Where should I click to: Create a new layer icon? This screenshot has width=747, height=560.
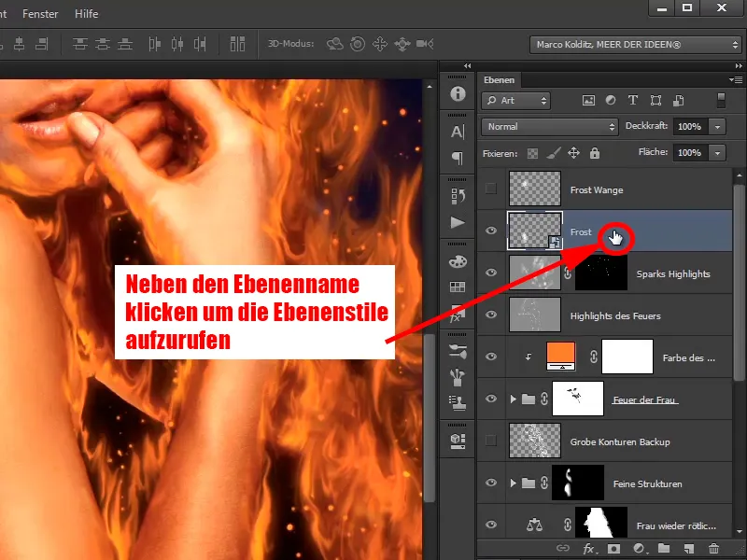pyautogui.click(x=688, y=549)
